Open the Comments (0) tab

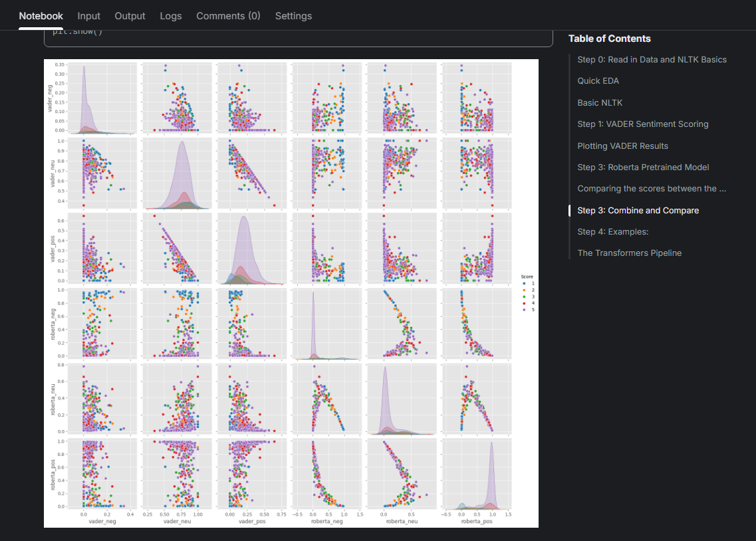tap(228, 16)
